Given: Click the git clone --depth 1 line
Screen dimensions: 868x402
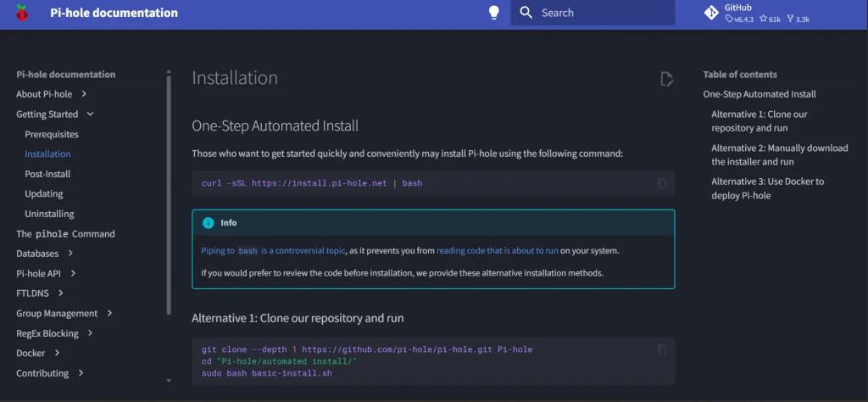Looking at the screenshot, I should point(367,350).
